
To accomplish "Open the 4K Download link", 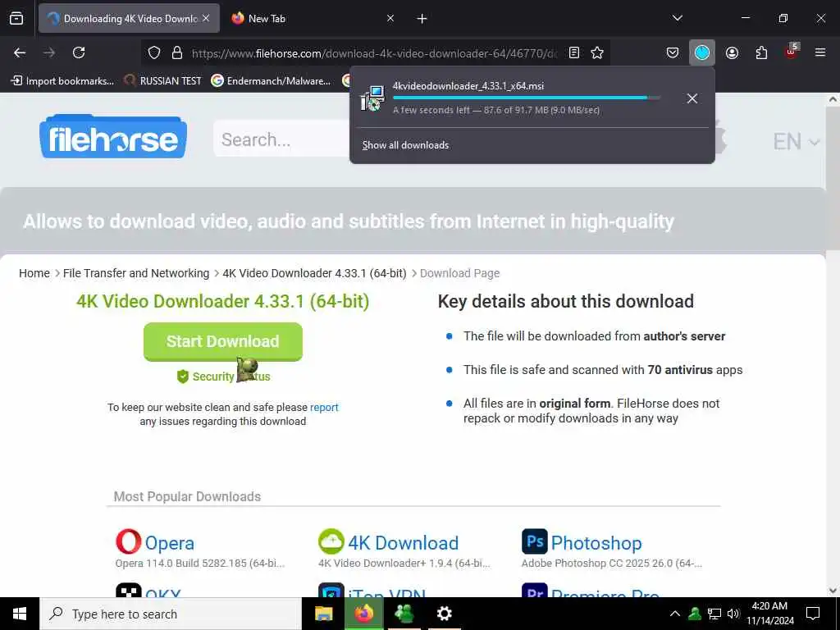I will click(403, 543).
